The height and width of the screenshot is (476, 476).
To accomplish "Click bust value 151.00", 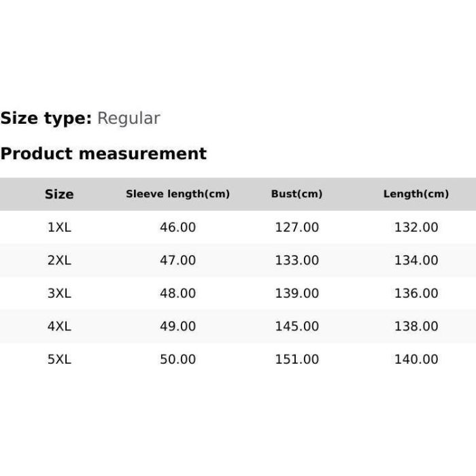I will click(x=296, y=359).
